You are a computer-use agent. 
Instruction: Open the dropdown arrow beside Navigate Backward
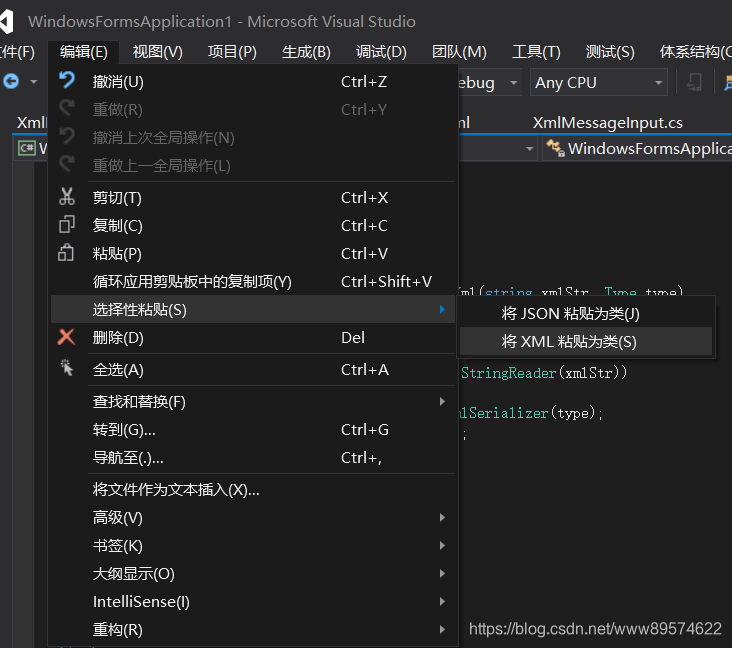[x=34, y=82]
